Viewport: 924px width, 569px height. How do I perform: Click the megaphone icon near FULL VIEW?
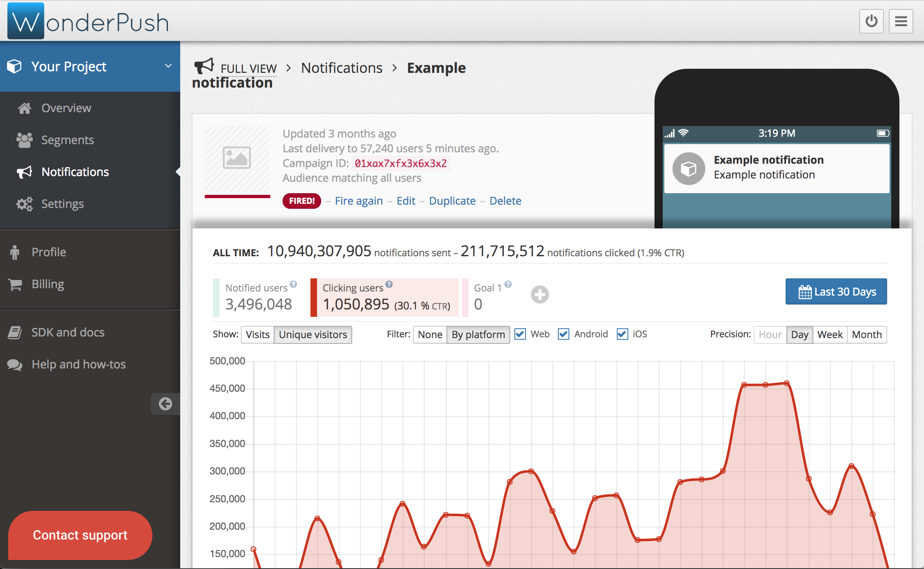[204, 66]
